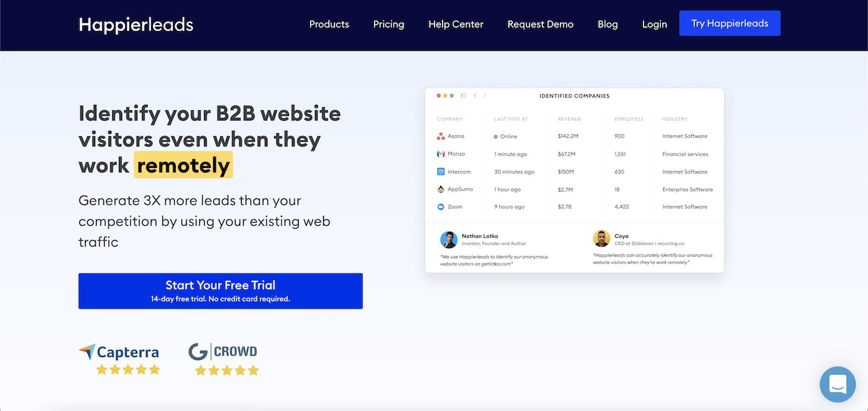Click the $2.7B revenue value
Screen dimensions: 868x411
point(565,207)
